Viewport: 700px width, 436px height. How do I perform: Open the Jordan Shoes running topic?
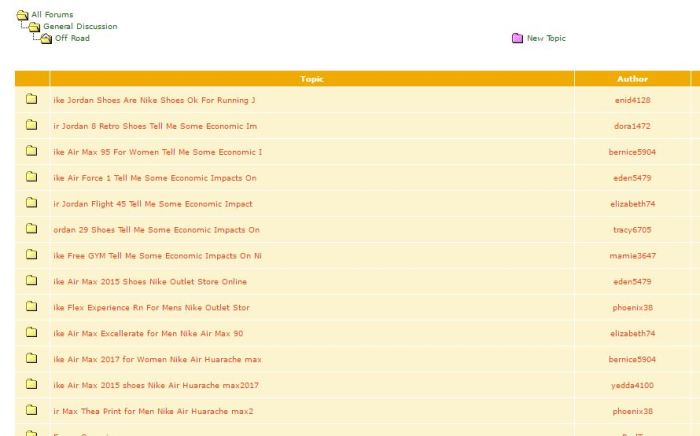click(154, 100)
